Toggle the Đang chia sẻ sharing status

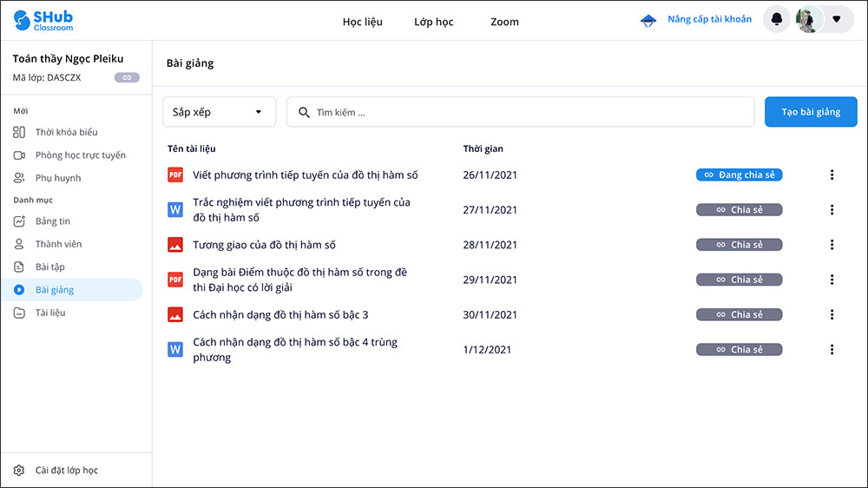coord(739,175)
